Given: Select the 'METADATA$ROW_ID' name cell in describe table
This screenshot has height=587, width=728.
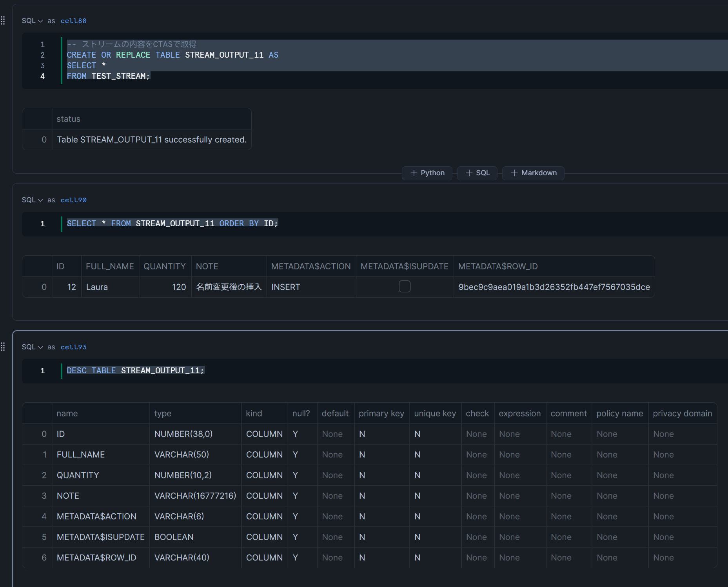Looking at the screenshot, I should (x=101, y=558).
